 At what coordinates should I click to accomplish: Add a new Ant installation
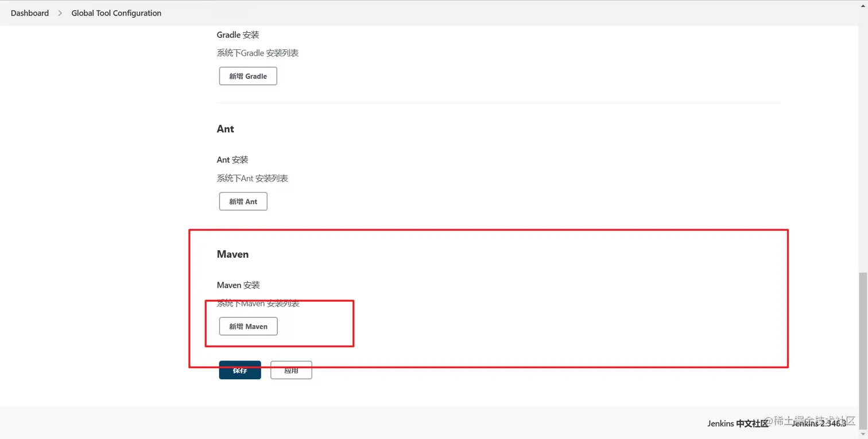(x=243, y=201)
